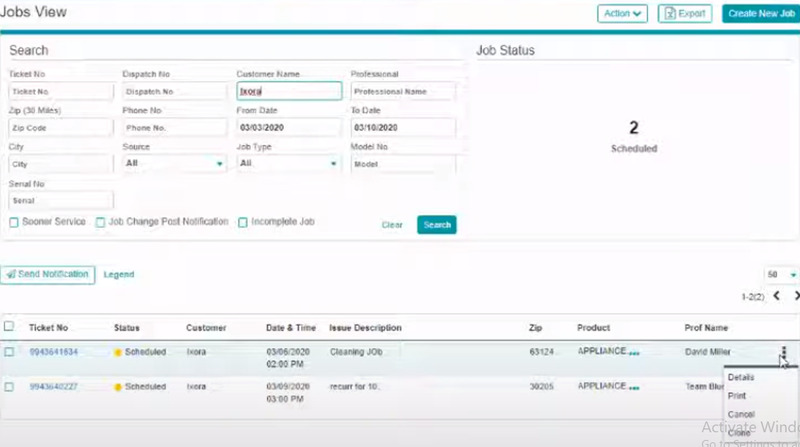This screenshot has width=800, height=447.
Task: Click the Model No input field
Action: tap(403, 164)
